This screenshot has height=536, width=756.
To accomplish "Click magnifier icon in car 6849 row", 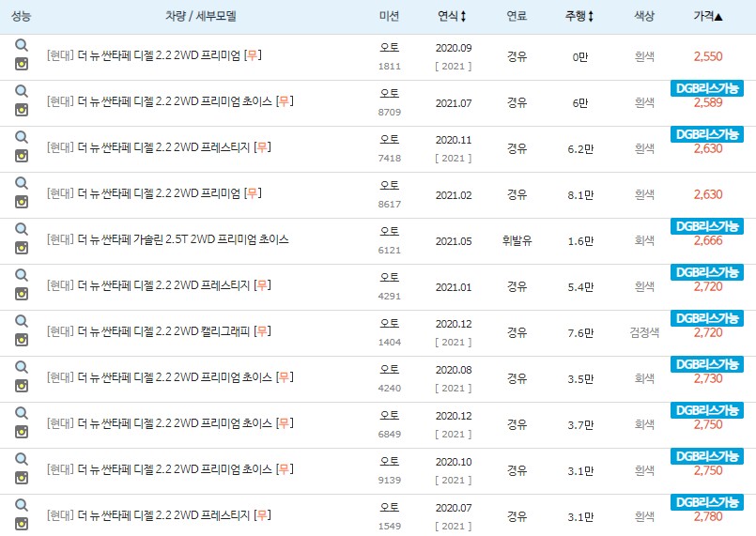I will [22, 413].
